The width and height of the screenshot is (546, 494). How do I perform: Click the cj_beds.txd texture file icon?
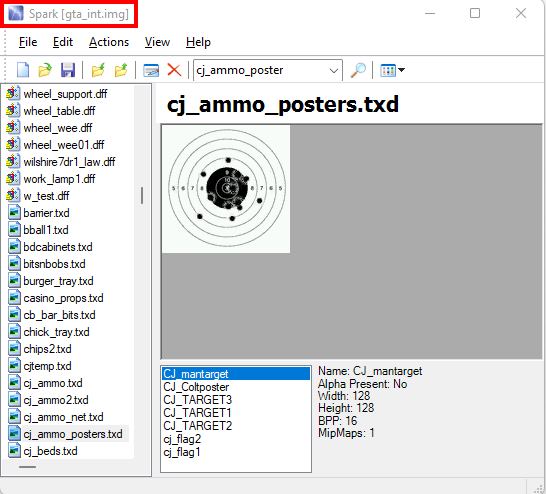point(14,450)
